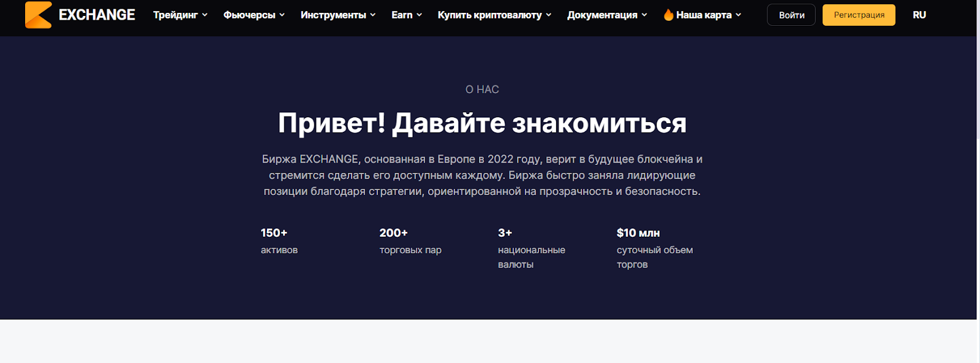Click the Регистрация button
This screenshot has height=363, width=980.
pos(859,15)
